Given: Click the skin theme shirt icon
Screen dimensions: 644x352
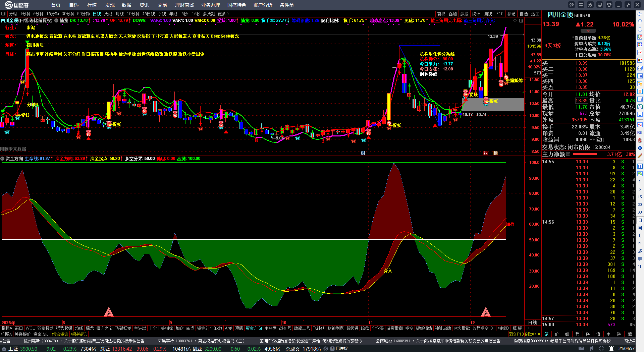Looking at the screenshot, I should coord(609,5).
